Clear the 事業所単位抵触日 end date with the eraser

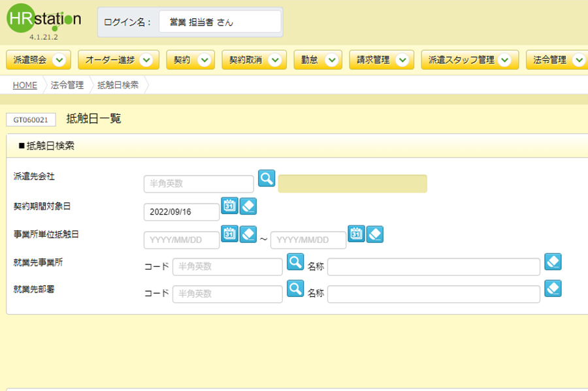click(374, 234)
